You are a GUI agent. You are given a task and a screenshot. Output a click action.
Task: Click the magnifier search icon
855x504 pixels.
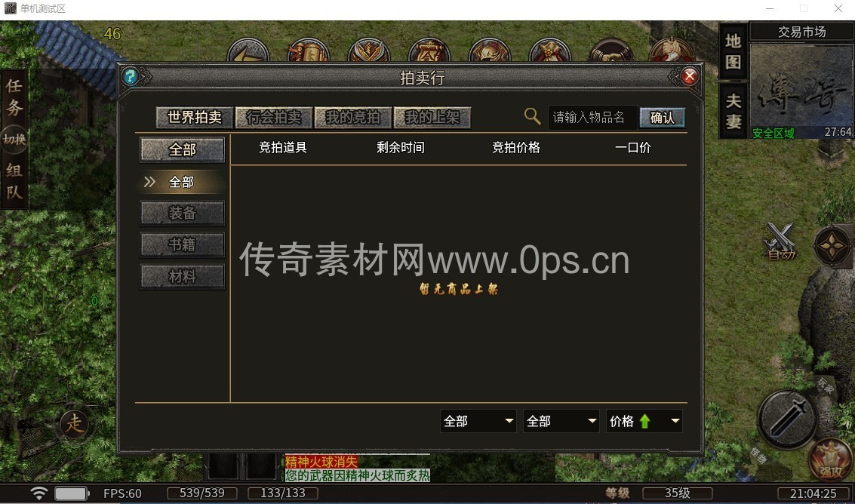click(x=533, y=116)
